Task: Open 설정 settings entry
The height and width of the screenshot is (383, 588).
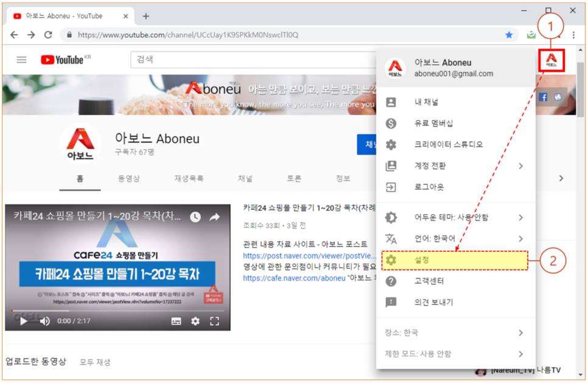Action: tap(455, 260)
